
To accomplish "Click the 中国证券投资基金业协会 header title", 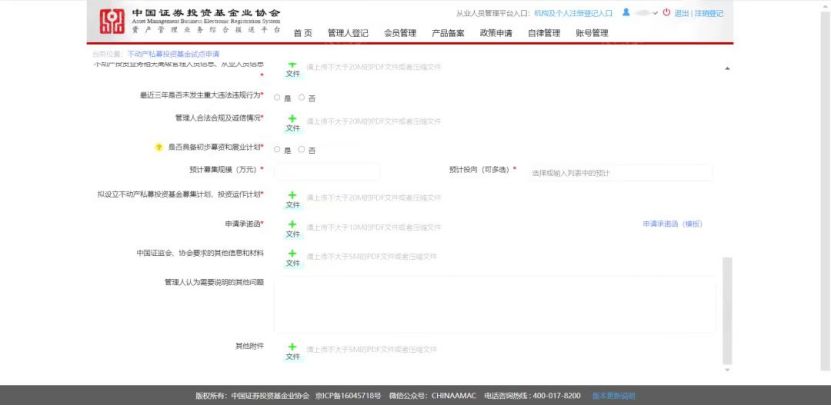I will [206, 13].
